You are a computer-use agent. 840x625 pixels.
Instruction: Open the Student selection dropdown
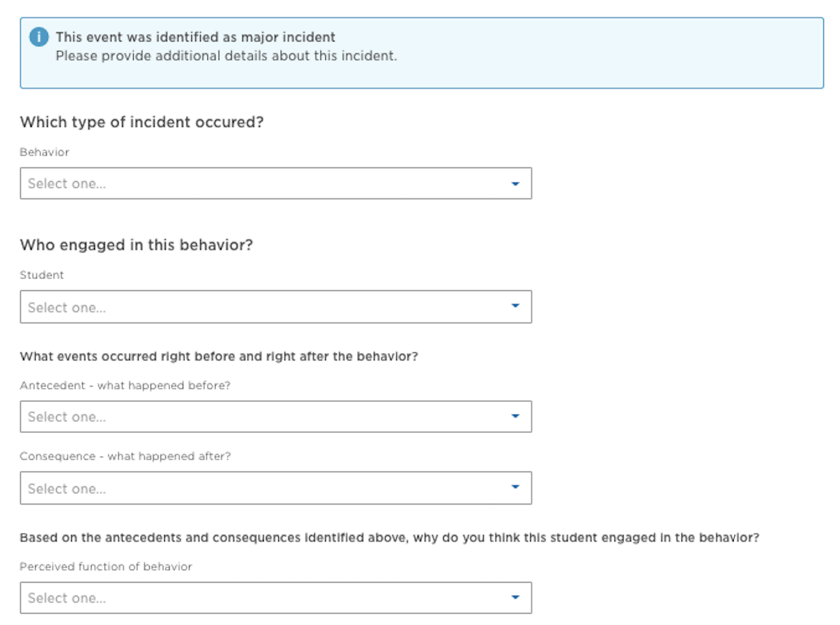[x=275, y=306]
